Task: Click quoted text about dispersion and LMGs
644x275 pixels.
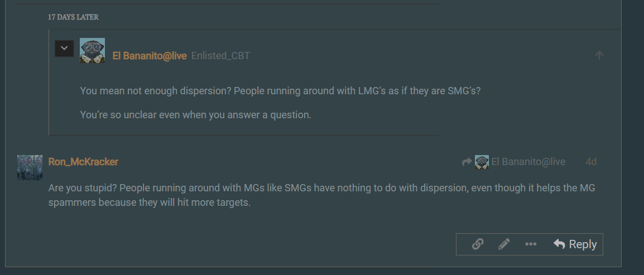Action: [x=280, y=91]
